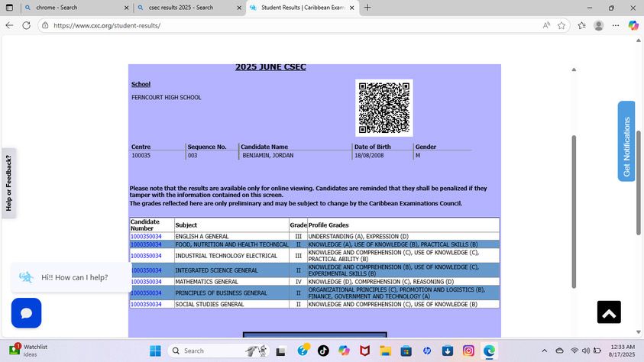Open candidate number link for Principles of Business
The width and height of the screenshot is (644, 362).
tap(146, 293)
